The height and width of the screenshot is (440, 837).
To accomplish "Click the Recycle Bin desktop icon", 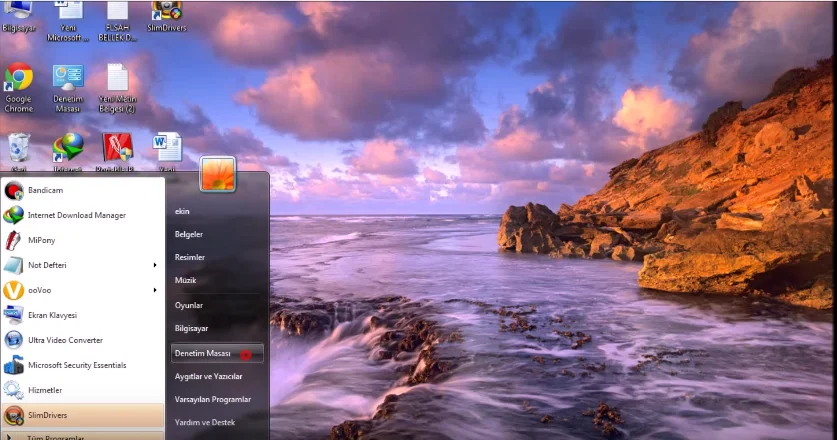I will pos(19,152).
